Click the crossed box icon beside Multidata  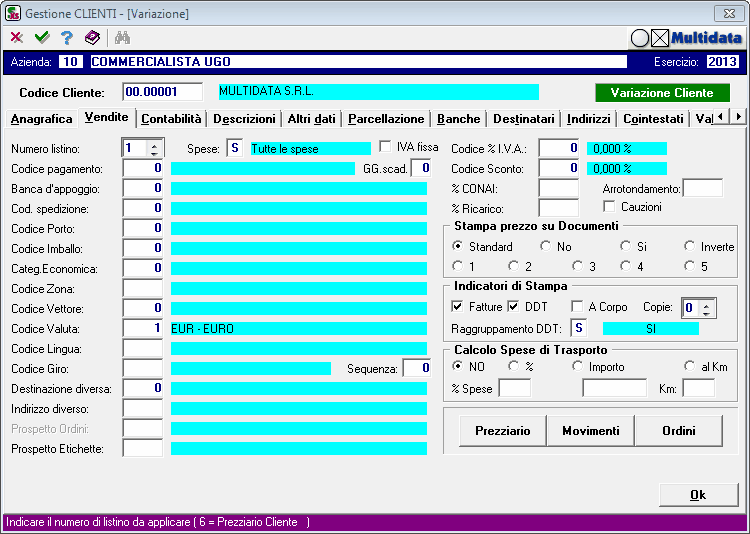[660, 38]
